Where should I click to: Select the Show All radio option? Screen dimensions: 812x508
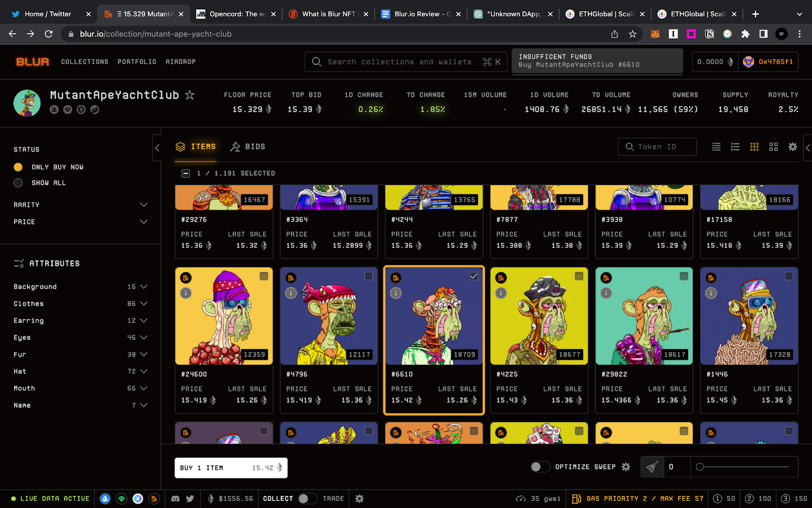[x=18, y=183]
